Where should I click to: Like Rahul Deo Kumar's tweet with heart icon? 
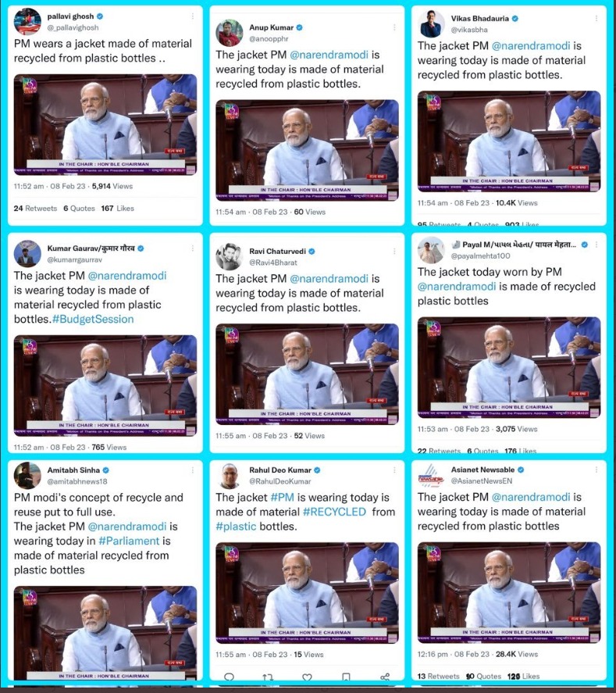pyautogui.click(x=307, y=677)
